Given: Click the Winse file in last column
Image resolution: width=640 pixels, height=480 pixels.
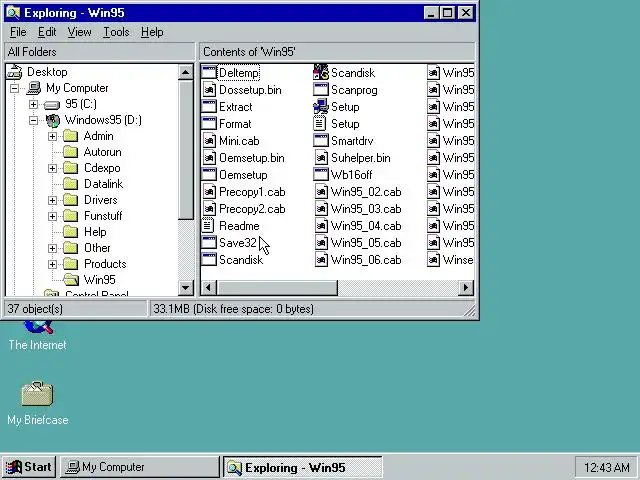Looking at the screenshot, I should [450, 260].
